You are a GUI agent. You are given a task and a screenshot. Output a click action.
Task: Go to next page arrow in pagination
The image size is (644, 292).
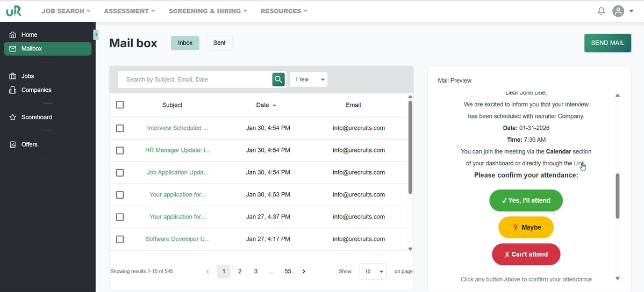click(x=304, y=272)
